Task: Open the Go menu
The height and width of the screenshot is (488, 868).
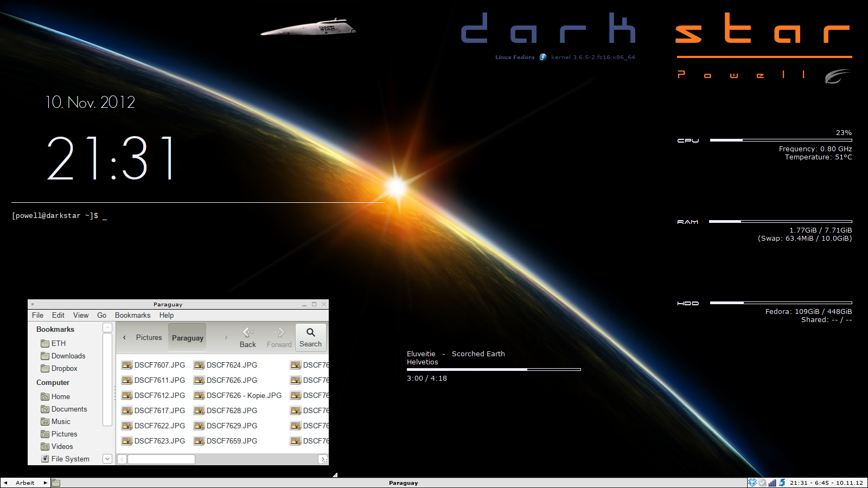Action: [101, 315]
